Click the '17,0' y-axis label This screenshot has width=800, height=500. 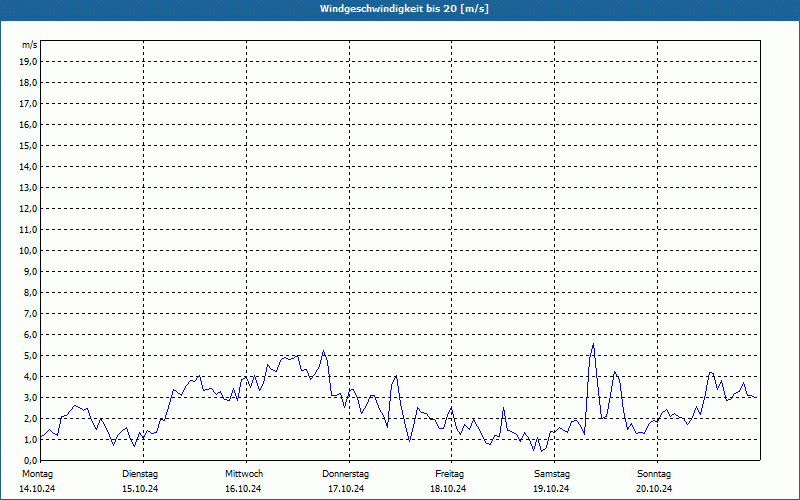28,104
